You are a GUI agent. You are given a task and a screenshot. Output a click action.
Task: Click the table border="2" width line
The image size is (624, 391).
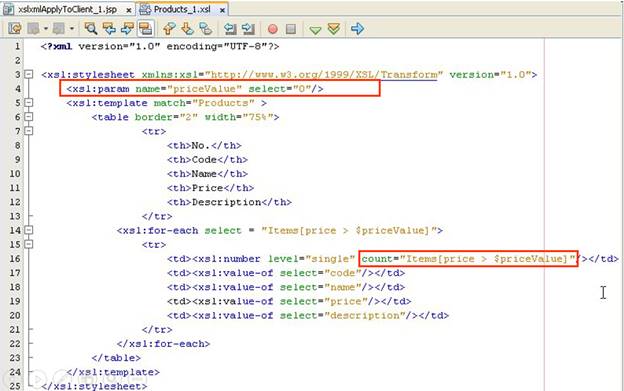(185, 117)
